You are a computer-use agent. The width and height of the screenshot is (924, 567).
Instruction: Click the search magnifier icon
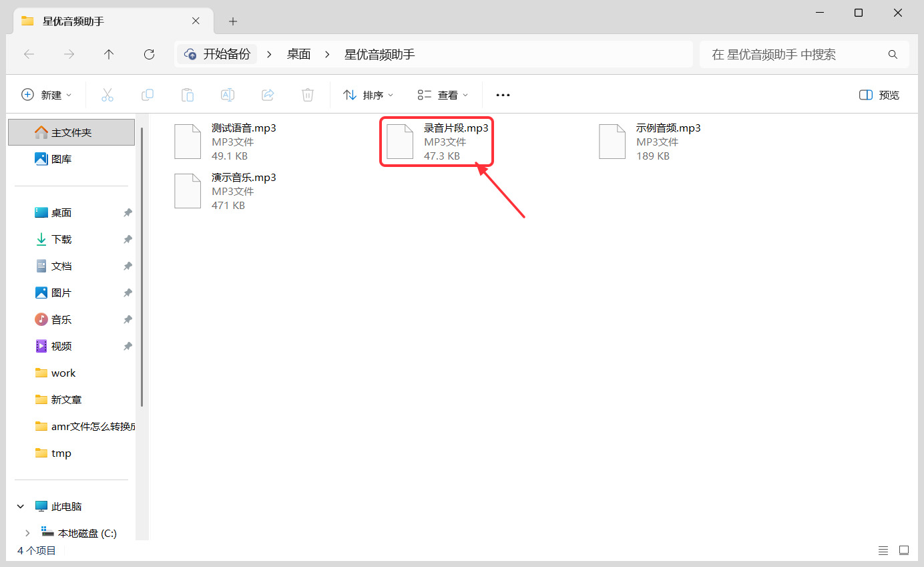point(893,54)
